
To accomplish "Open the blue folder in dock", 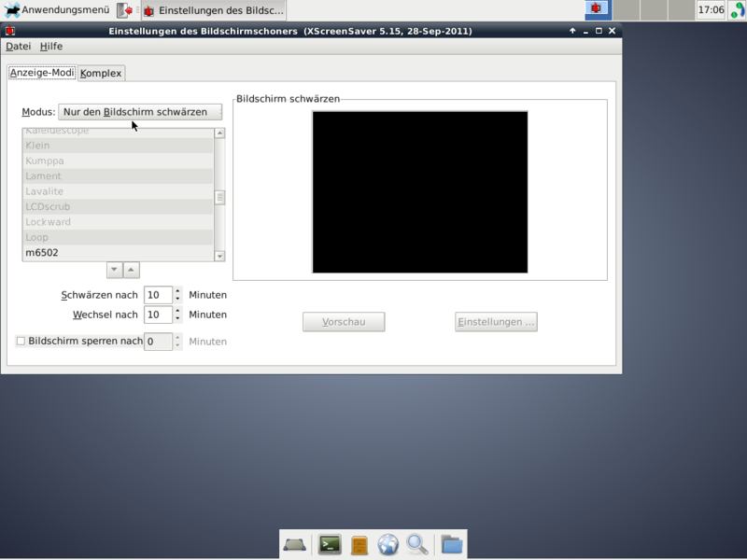I will [x=452, y=544].
